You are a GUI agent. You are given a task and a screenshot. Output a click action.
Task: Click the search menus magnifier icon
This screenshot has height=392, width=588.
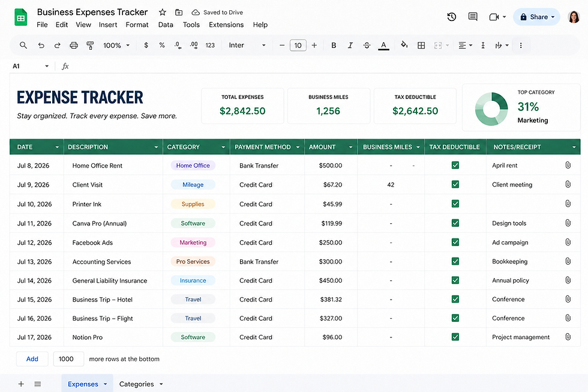(x=23, y=46)
